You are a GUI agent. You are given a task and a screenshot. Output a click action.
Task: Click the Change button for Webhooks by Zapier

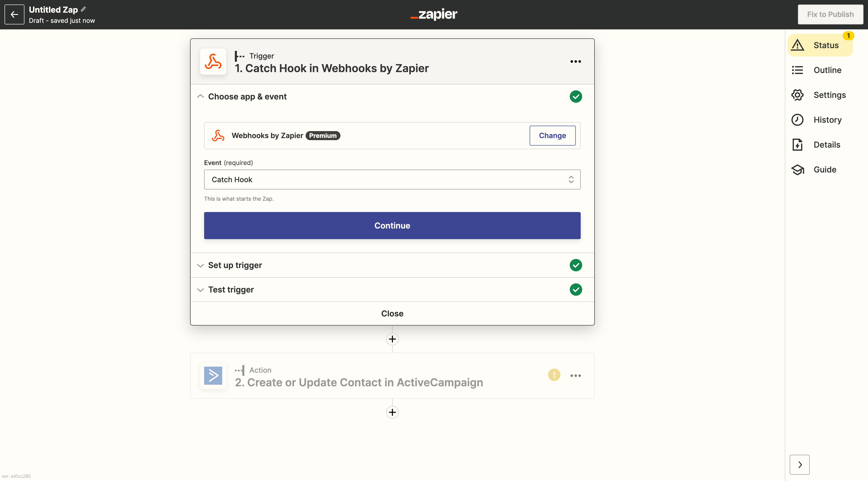(552, 135)
